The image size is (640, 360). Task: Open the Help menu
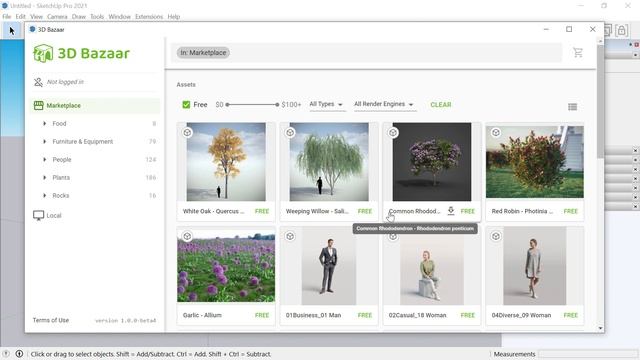point(173,17)
